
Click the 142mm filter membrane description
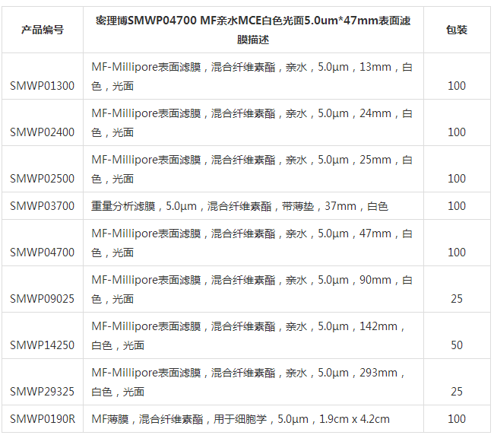[x=248, y=335]
